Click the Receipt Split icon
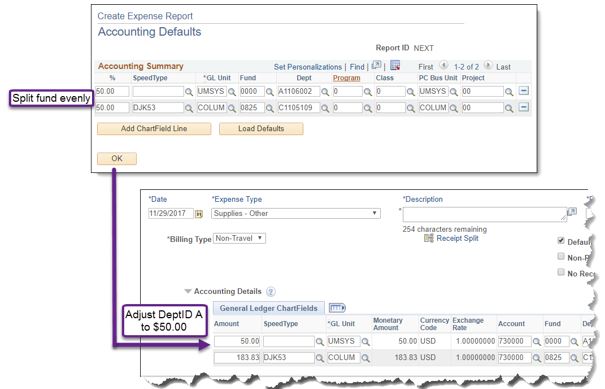 (429, 238)
